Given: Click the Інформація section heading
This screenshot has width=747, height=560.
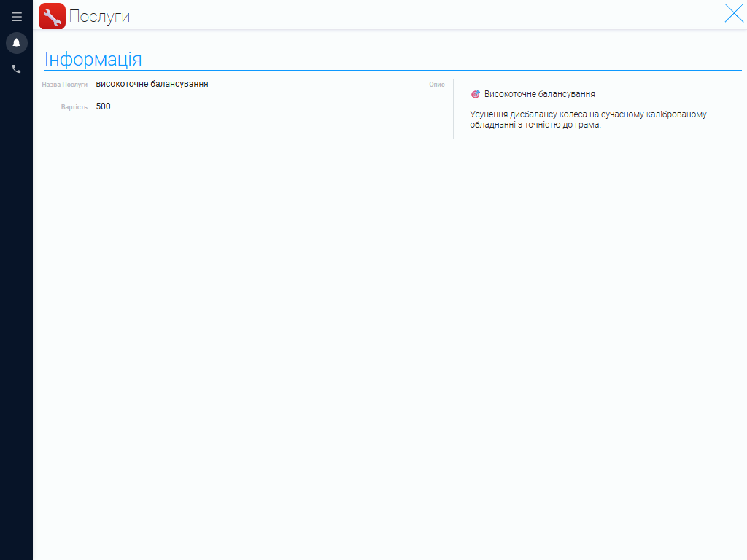Looking at the screenshot, I should [93, 60].
